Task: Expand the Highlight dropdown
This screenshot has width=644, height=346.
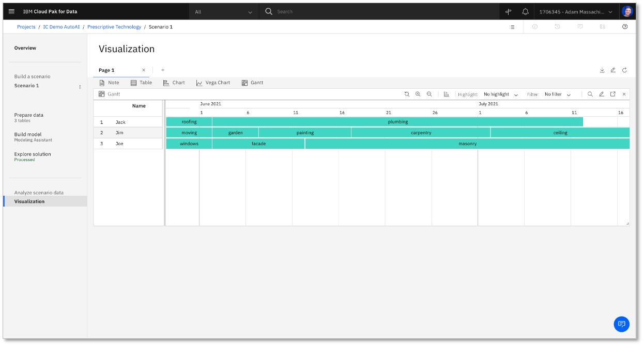Action: [x=500, y=95]
